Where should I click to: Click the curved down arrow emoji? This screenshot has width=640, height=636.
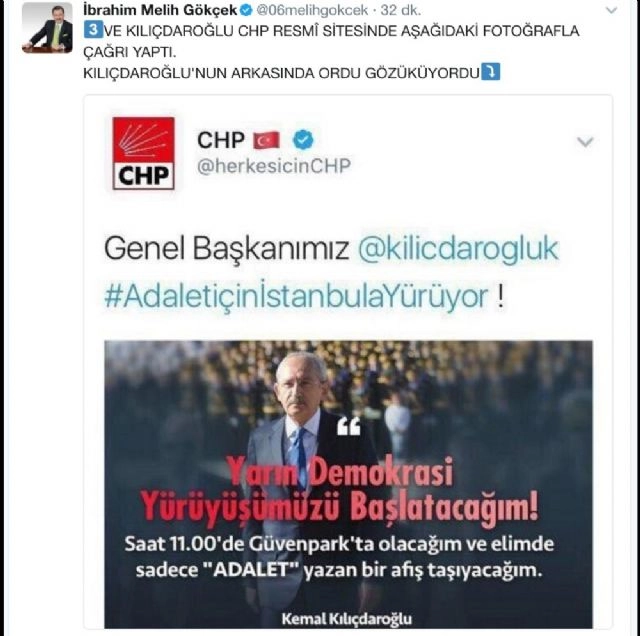pos(490,72)
